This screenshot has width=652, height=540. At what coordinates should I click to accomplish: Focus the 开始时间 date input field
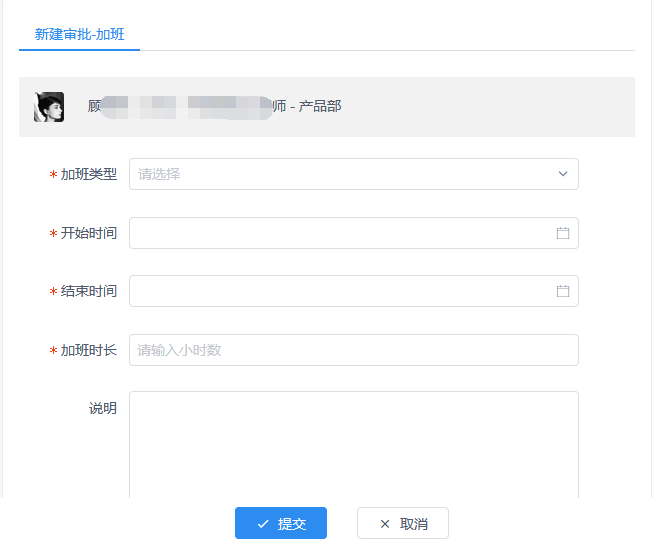point(353,233)
